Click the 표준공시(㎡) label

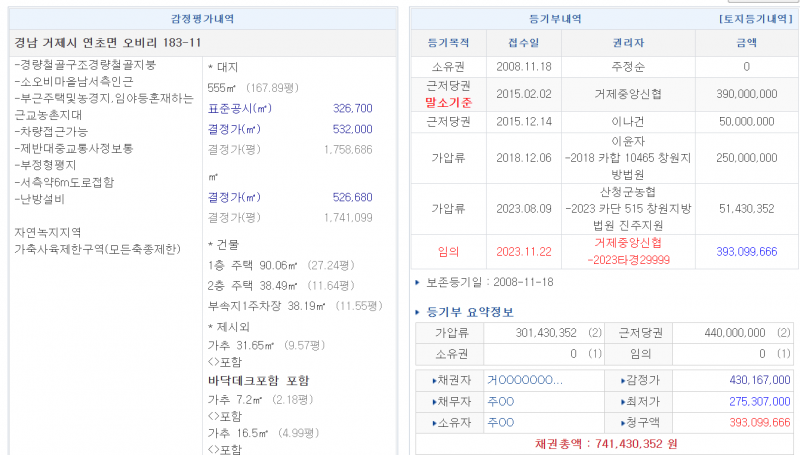point(240,108)
